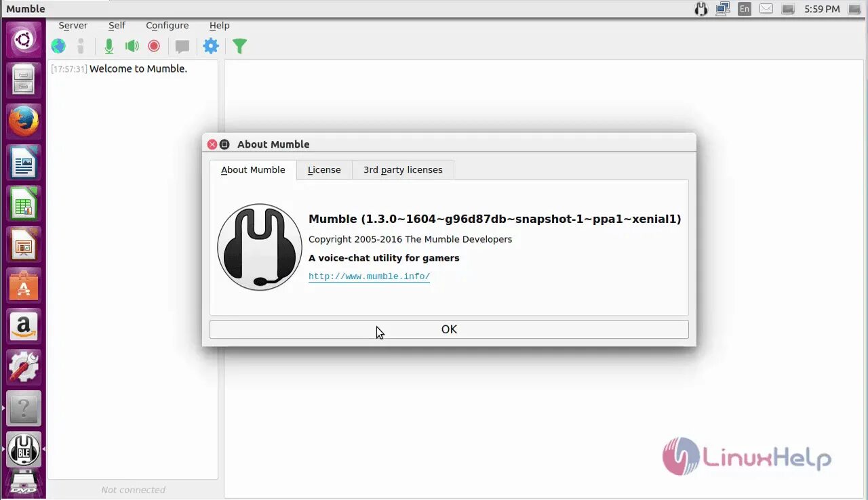Start recording with the red record icon
Screen dimensions: 868x500
(x=154, y=46)
